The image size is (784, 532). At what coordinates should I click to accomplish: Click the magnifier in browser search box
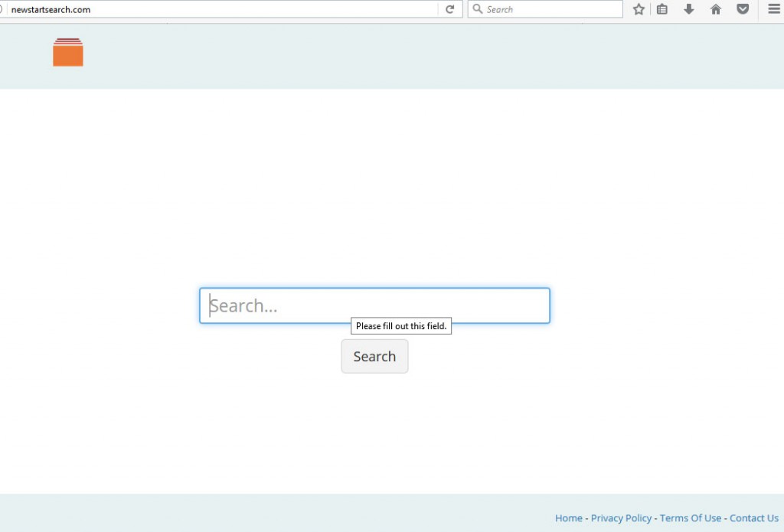(x=478, y=9)
